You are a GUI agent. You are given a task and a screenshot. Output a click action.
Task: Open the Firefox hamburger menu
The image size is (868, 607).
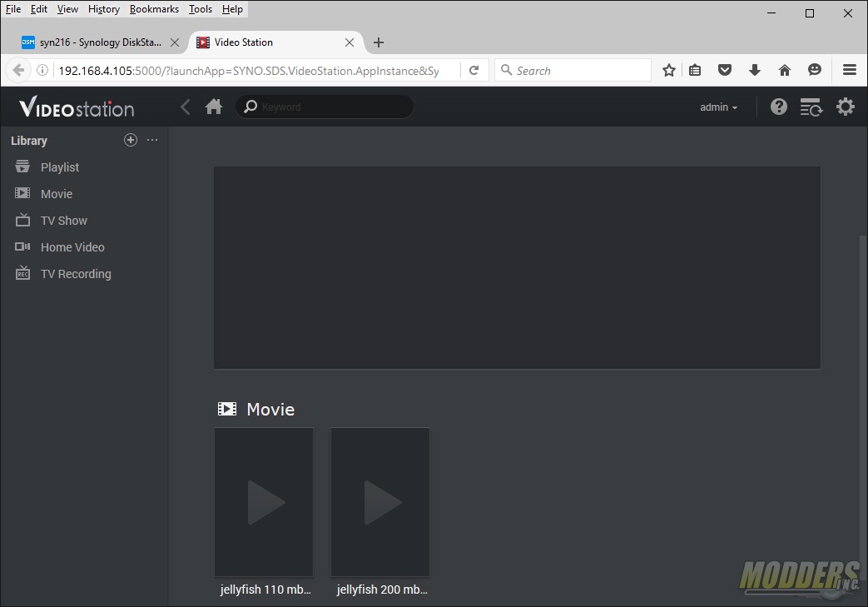(x=850, y=70)
